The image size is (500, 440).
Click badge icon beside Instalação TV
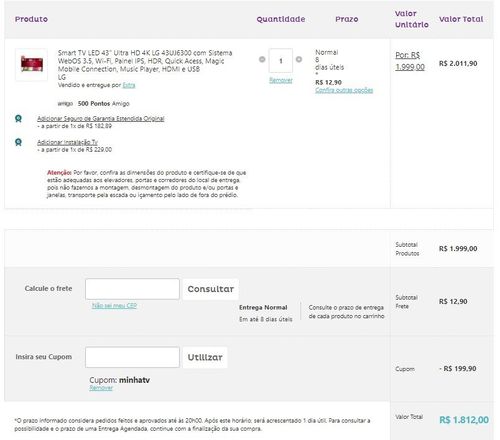click(x=18, y=142)
